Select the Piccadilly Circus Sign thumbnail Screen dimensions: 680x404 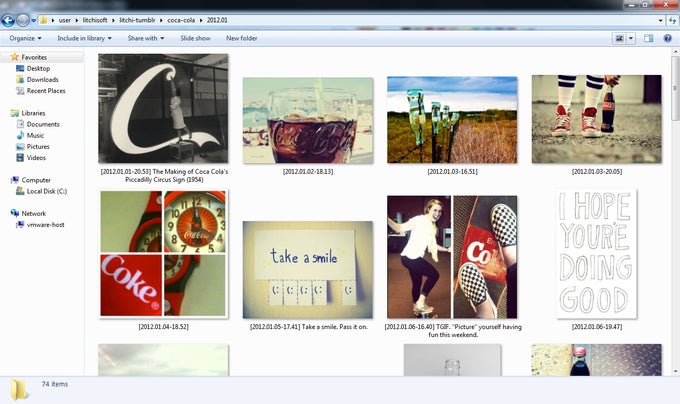[163, 108]
